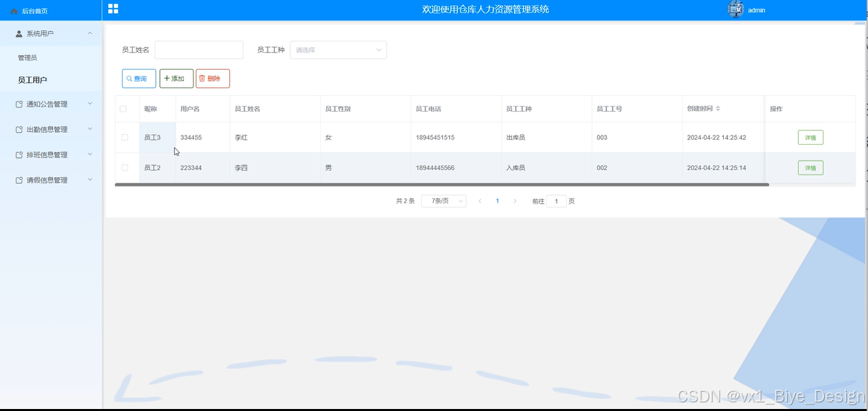Click the 前往 page number input
Image resolution: width=868 pixels, height=411 pixels.
tap(557, 201)
